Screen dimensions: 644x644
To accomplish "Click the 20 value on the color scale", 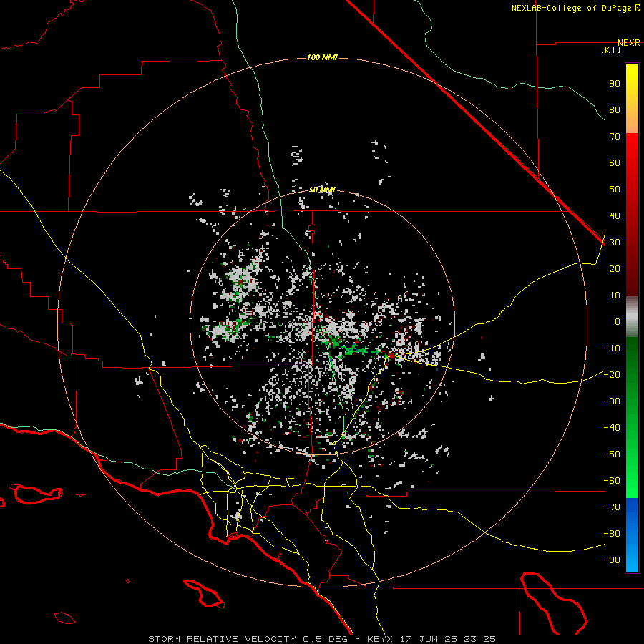I will click(x=615, y=269).
